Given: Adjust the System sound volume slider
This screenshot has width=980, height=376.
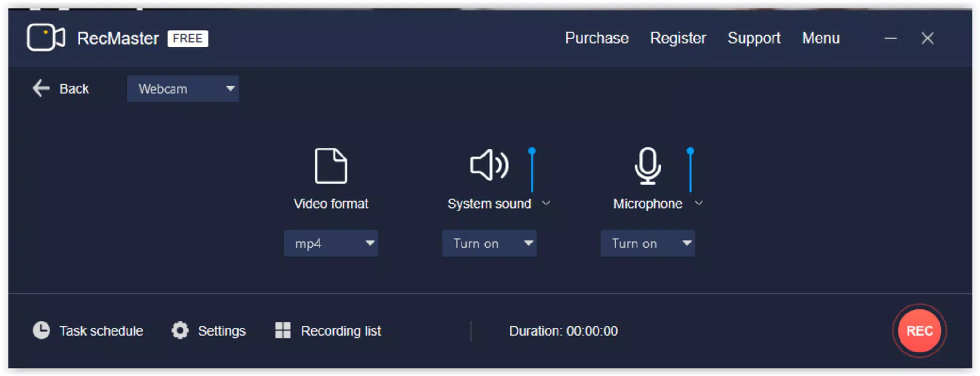Looking at the screenshot, I should [x=532, y=170].
